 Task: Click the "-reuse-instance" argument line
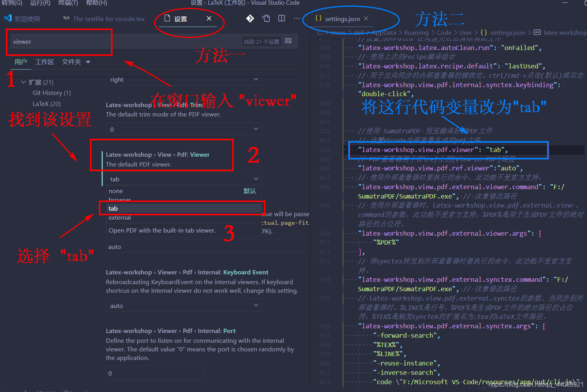click(406, 363)
